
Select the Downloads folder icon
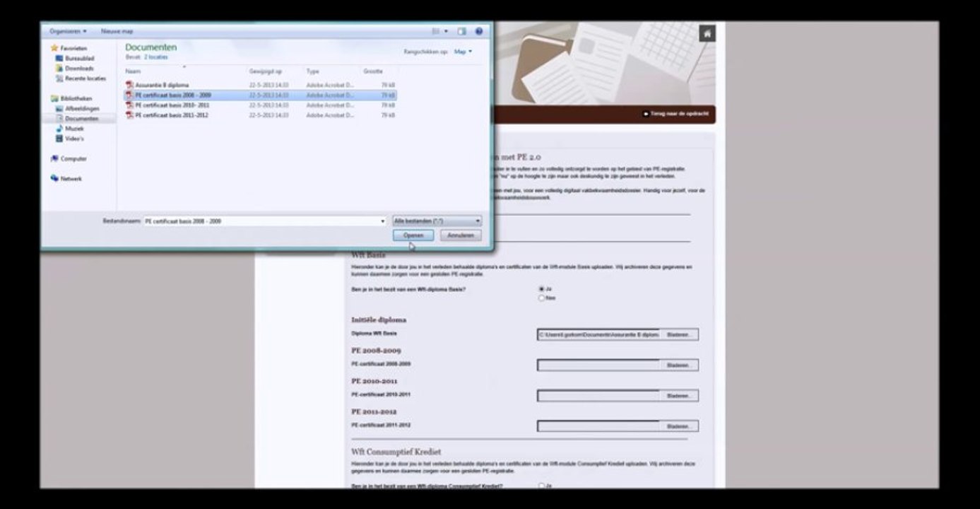[x=59, y=69]
